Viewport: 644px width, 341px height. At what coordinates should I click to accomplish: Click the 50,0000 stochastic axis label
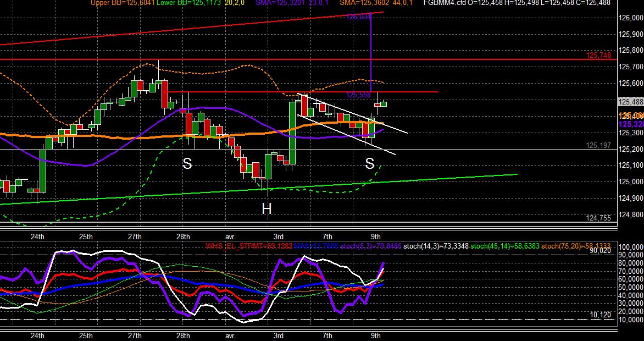pos(631,288)
